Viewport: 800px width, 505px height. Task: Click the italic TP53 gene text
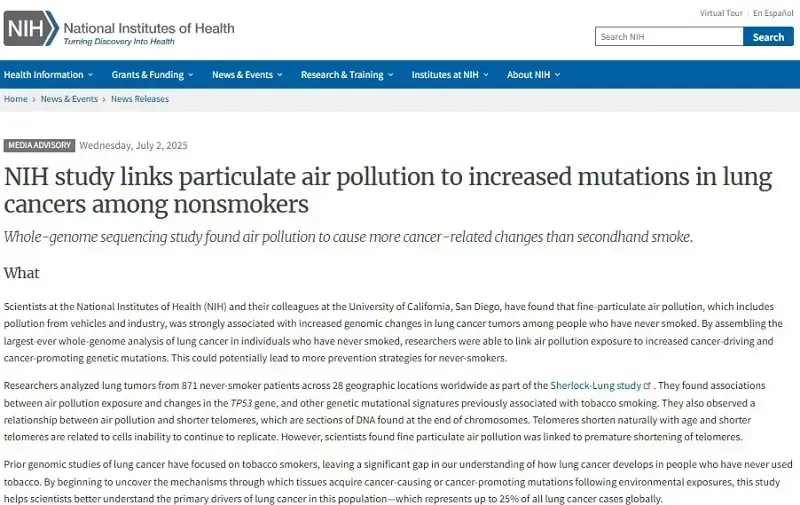(241, 403)
